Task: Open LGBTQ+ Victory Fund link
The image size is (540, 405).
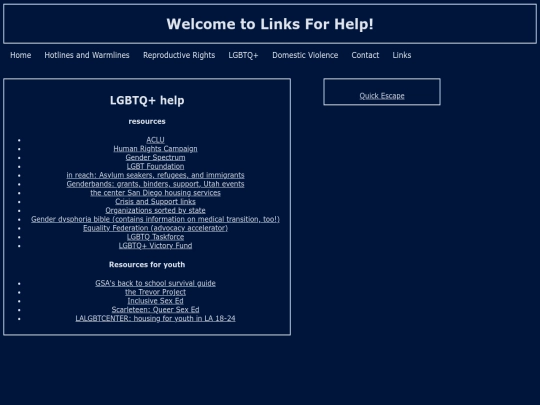Action: pos(155,246)
